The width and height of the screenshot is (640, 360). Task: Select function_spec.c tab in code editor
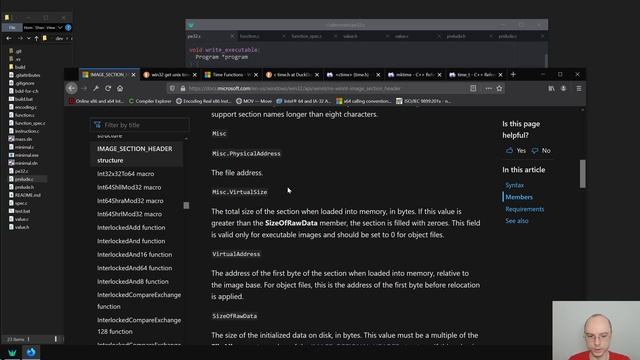click(307, 36)
